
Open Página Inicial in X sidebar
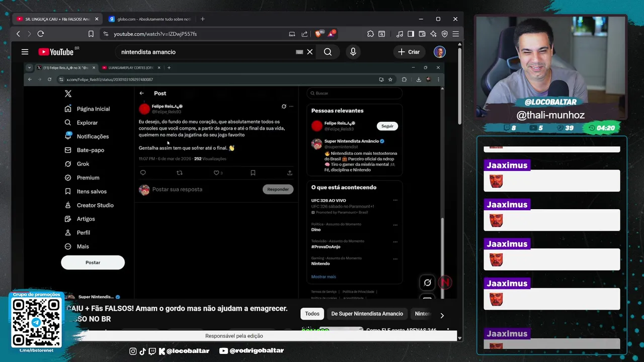click(87, 109)
